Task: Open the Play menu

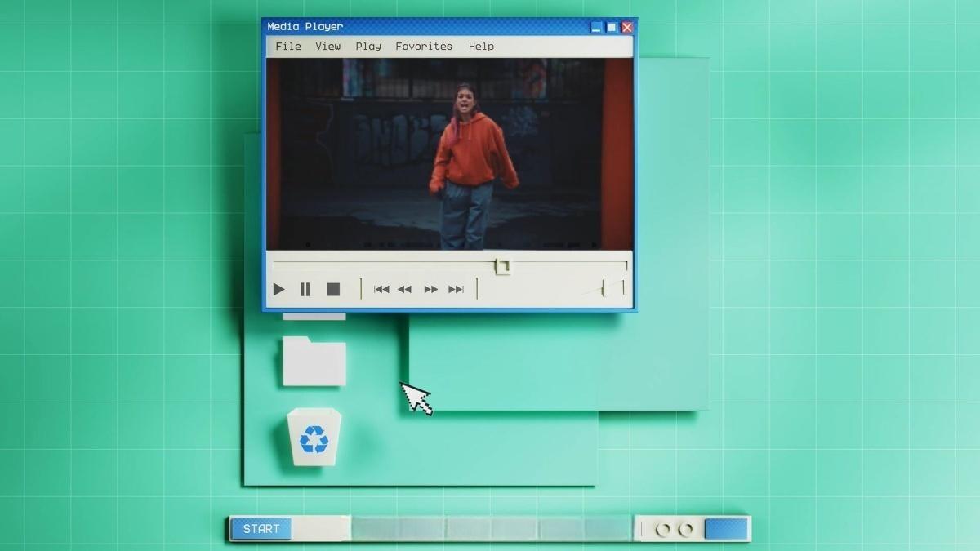Action: pyautogui.click(x=367, y=47)
